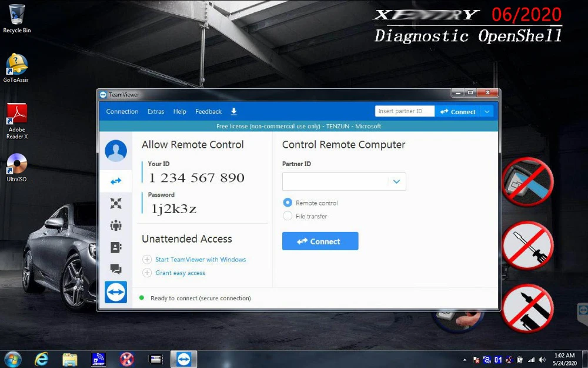Open the multiplexer device taskbar app
588x368 pixels.
click(155, 359)
